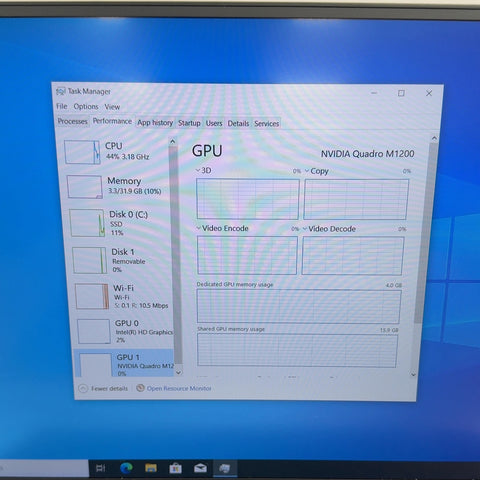Open the Options menu

(86, 107)
